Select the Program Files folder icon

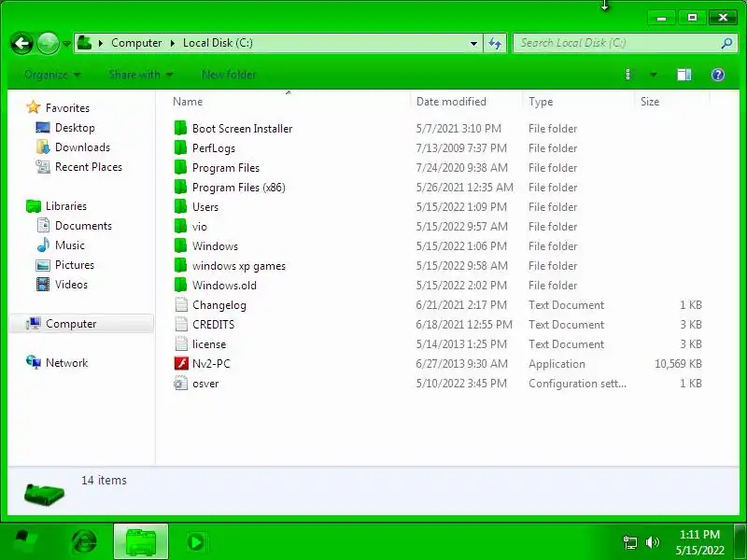pyautogui.click(x=180, y=167)
